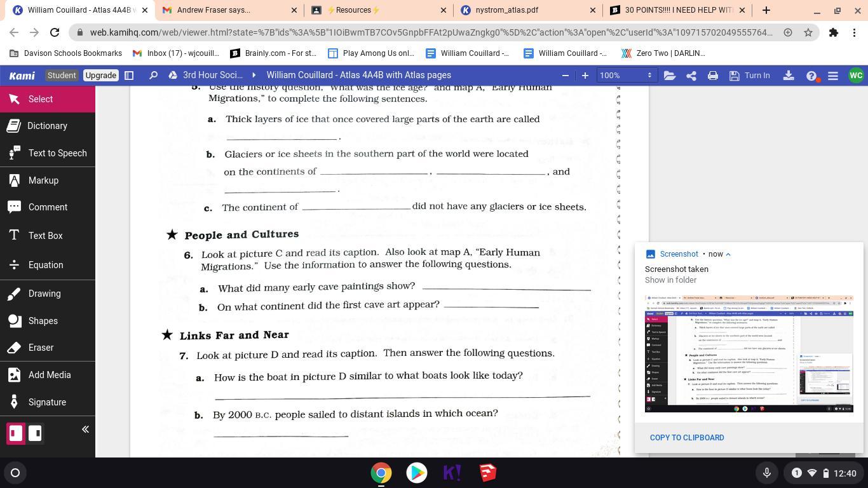
Task: Click the WC user account avatar
Action: [856, 76]
